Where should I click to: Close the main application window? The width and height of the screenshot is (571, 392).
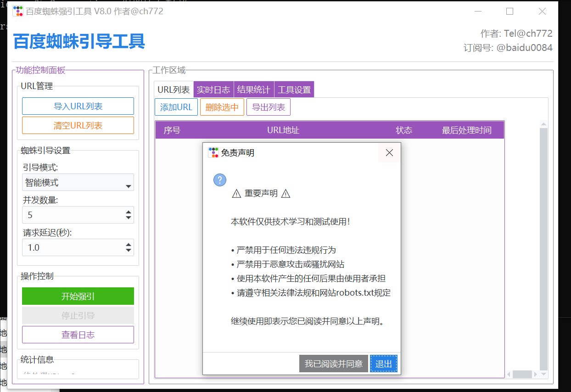click(542, 11)
